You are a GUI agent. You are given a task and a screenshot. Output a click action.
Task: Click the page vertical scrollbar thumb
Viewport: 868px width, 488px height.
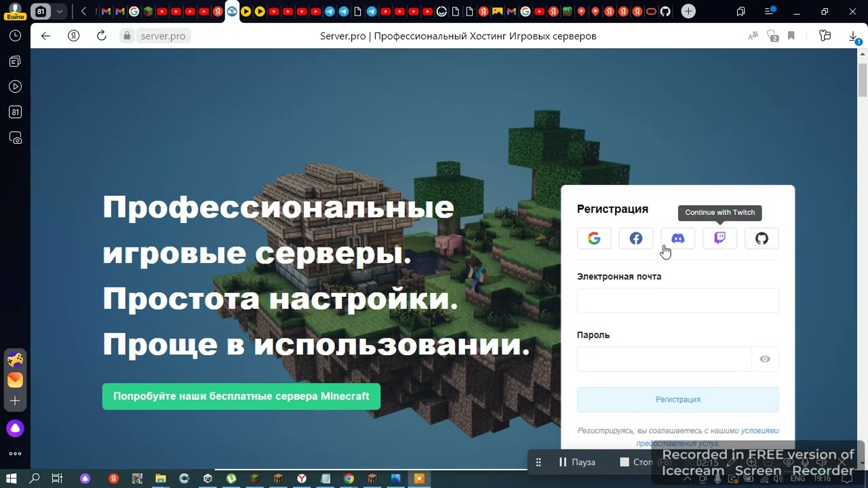click(x=863, y=80)
